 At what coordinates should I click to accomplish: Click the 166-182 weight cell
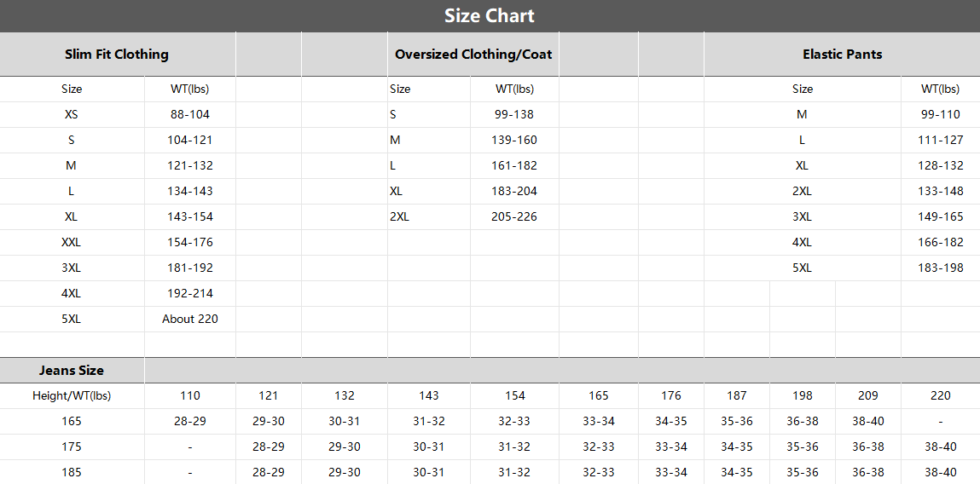point(941,242)
